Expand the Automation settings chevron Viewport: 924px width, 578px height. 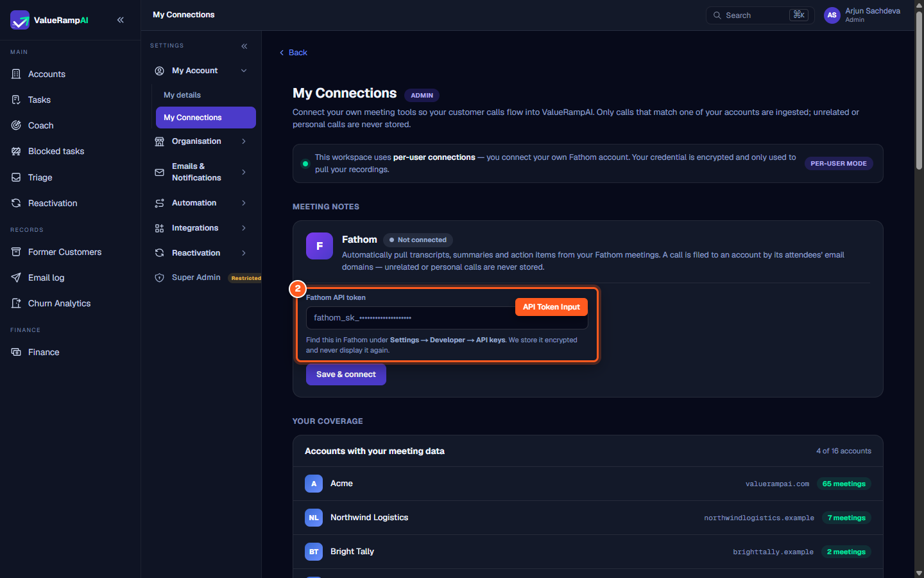pyautogui.click(x=244, y=203)
